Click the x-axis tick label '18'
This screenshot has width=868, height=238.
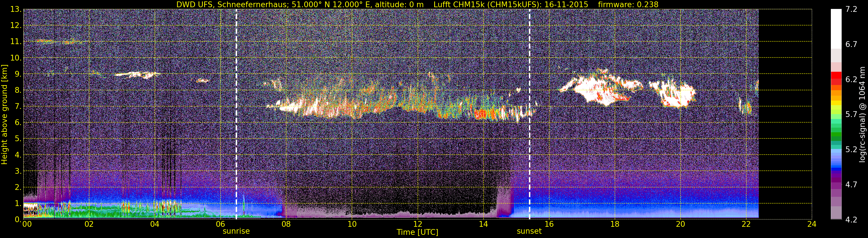point(614,224)
